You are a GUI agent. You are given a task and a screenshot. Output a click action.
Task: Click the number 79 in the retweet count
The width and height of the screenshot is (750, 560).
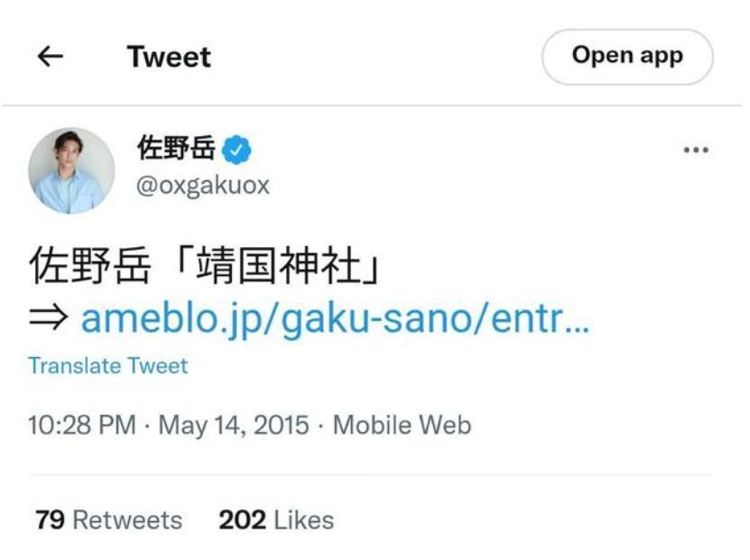(49, 519)
